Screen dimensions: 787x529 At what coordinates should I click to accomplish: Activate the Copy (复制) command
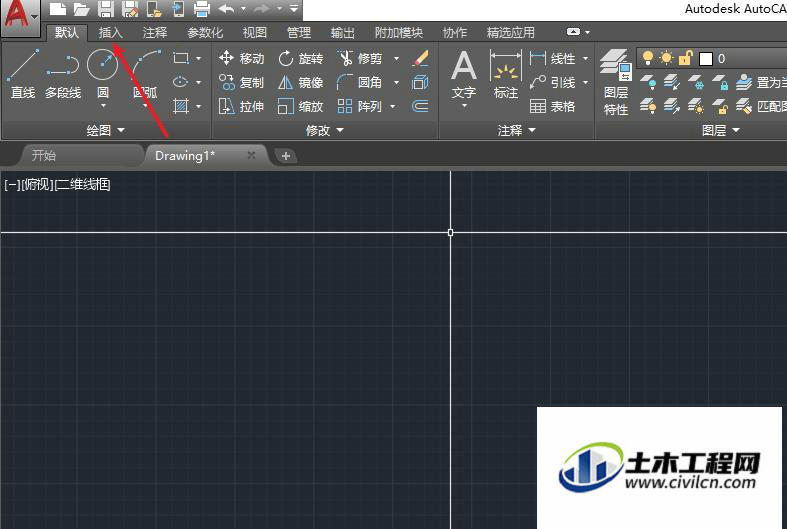click(x=241, y=82)
